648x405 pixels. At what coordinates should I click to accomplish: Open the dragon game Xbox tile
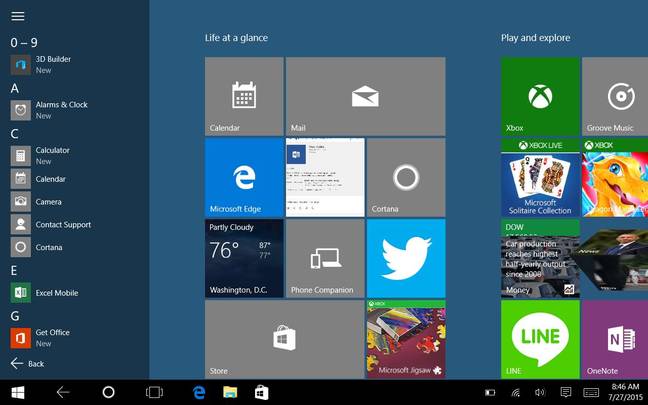(x=615, y=177)
